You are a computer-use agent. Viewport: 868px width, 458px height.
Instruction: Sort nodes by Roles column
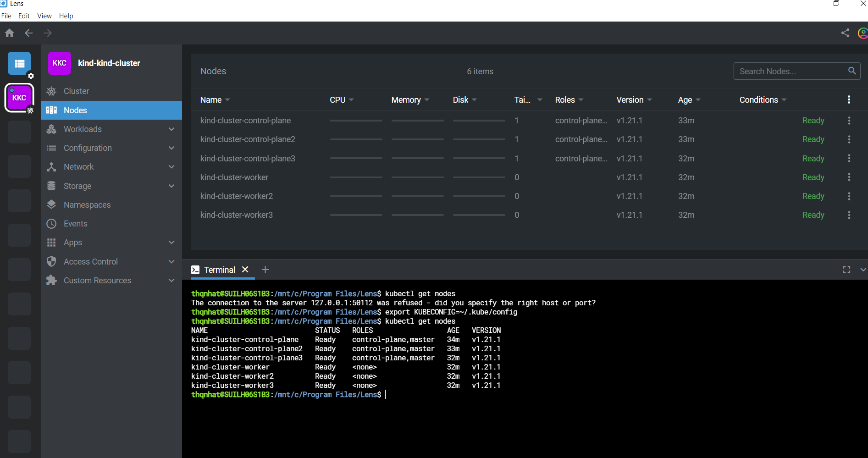(x=569, y=100)
